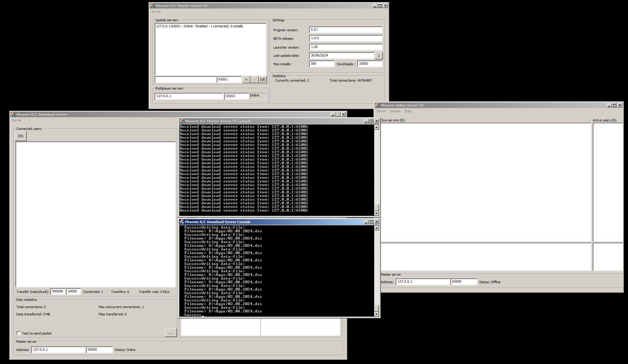Viewport: 628px width, 364px height.
Task: Click the Phoenix Online Server V5 title icon
Action: 378,105
